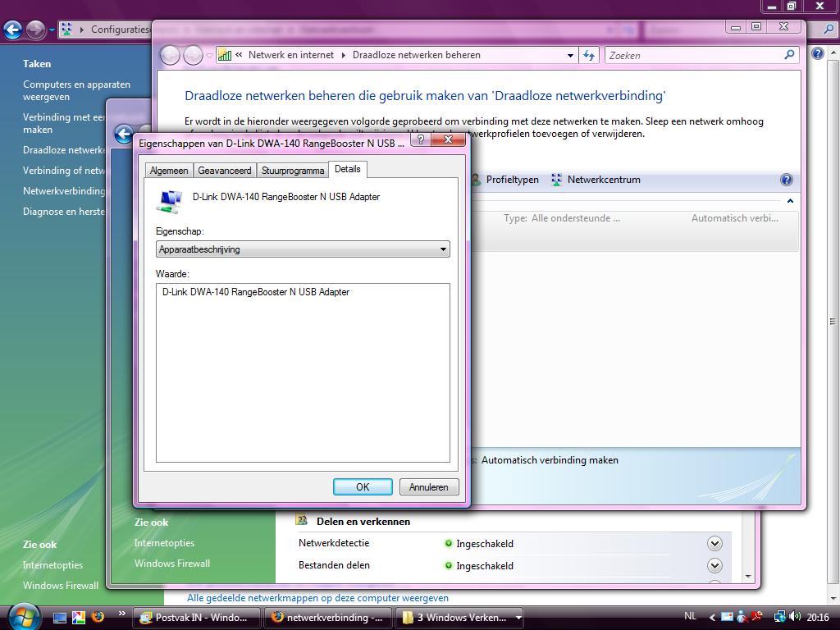Viewport: 840px width, 630px height.
Task: Expand quick launch overflow chevron
Action: pos(121,614)
